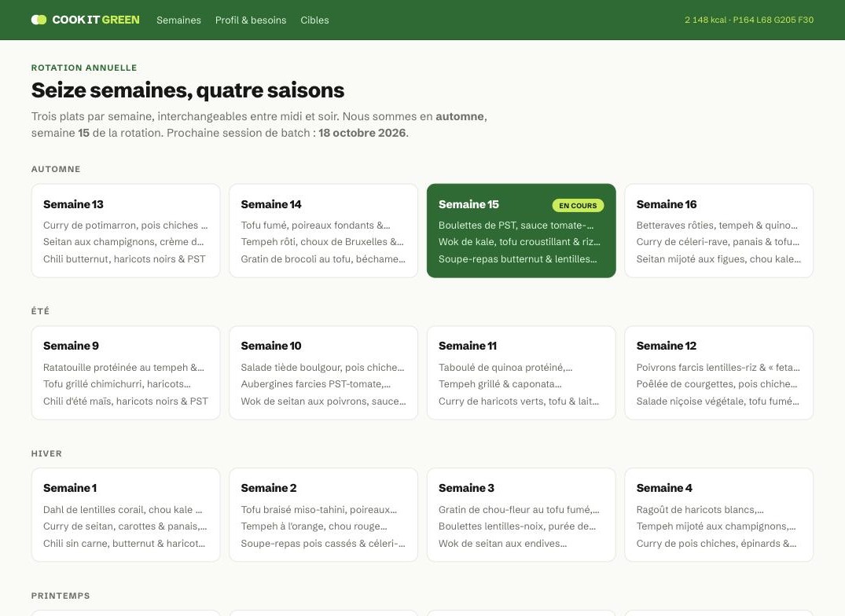Choose the Semaine 4 heading

pos(664,488)
